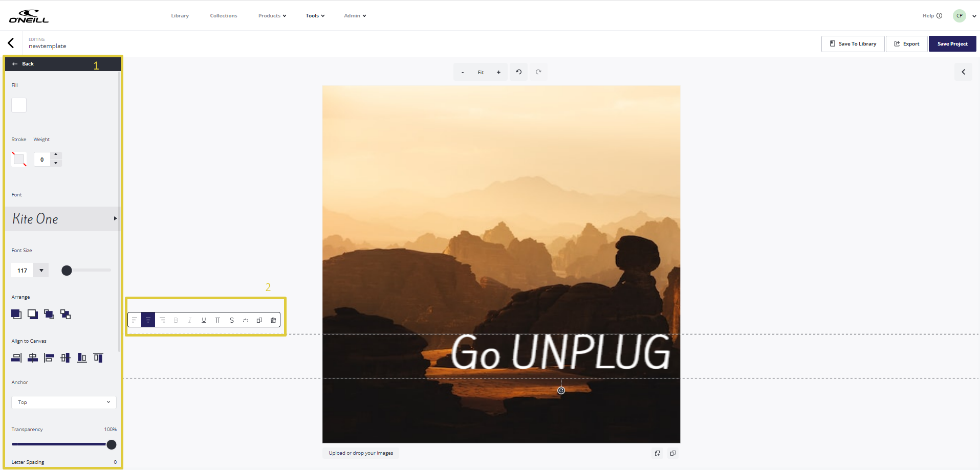Click Upload or drop your images
980x470 pixels.
361,453
